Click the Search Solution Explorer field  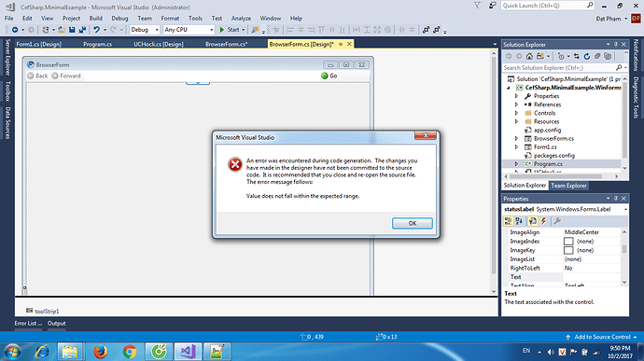(x=558, y=67)
